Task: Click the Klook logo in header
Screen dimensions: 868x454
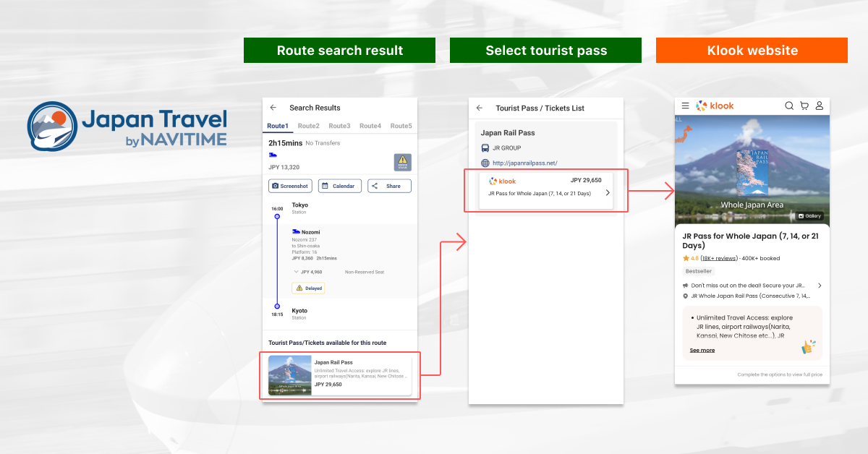Action: tap(715, 106)
